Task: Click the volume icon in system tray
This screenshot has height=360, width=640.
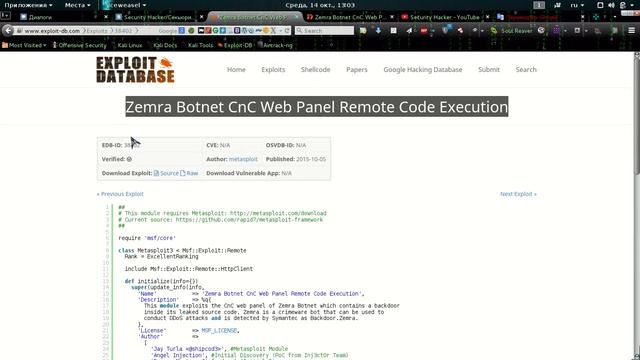Action: point(611,5)
